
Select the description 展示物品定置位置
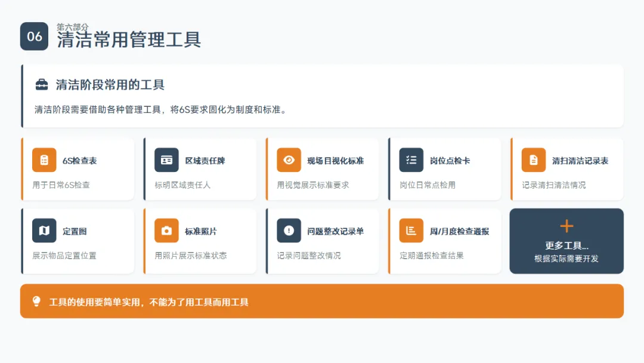point(64,256)
